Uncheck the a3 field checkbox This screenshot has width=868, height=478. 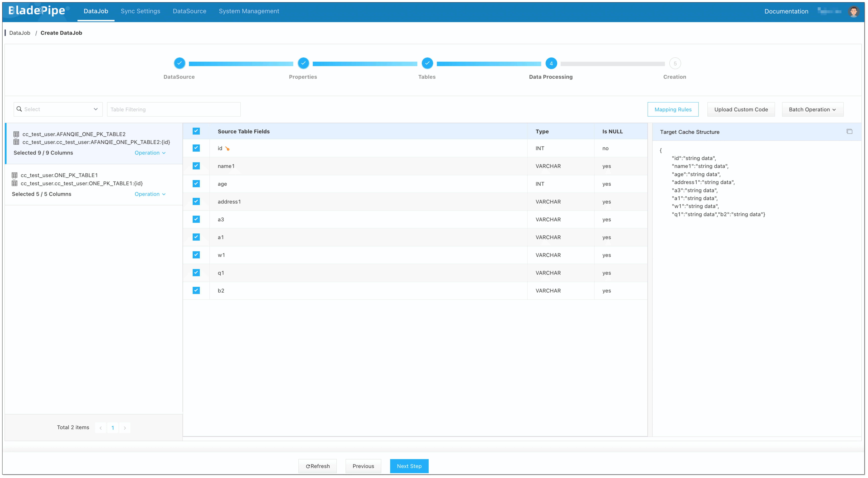[x=196, y=219]
